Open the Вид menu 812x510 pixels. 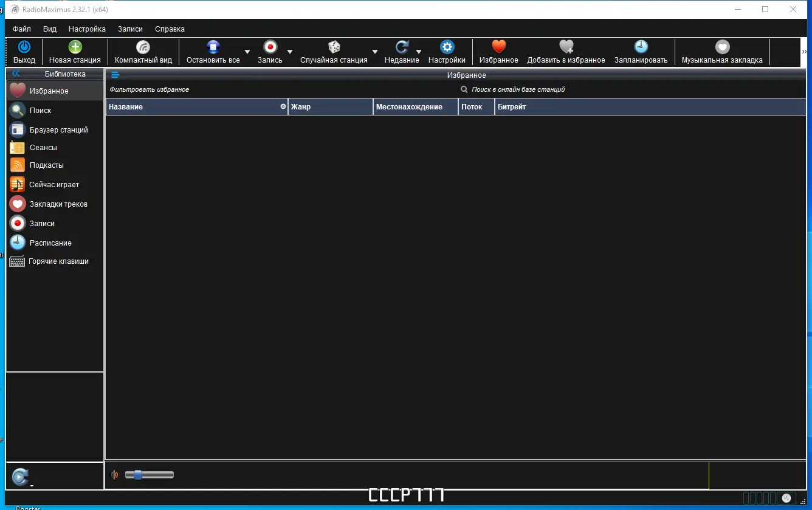(x=49, y=29)
